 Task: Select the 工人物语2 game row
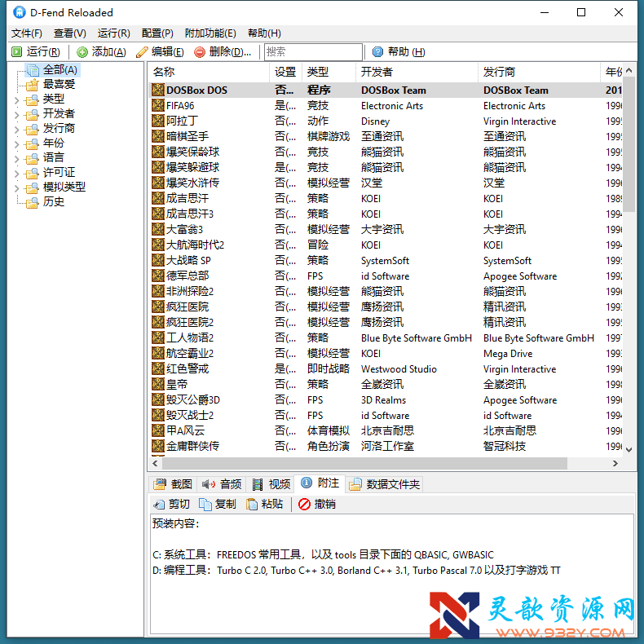click(385, 337)
